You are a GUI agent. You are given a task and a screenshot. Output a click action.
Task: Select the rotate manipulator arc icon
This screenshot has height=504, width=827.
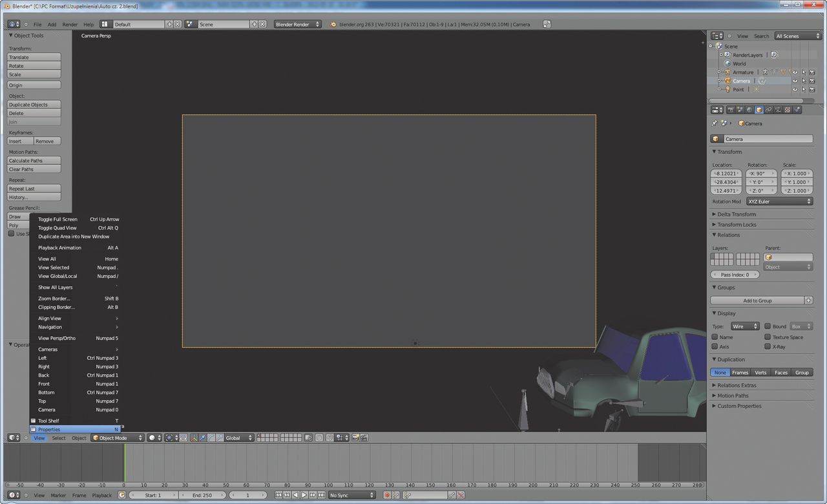(211, 438)
